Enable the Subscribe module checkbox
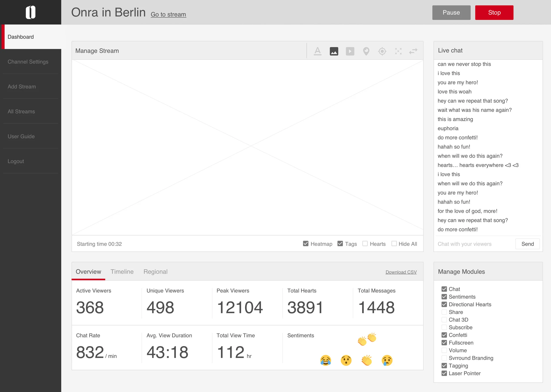551x392 pixels. [x=444, y=327]
